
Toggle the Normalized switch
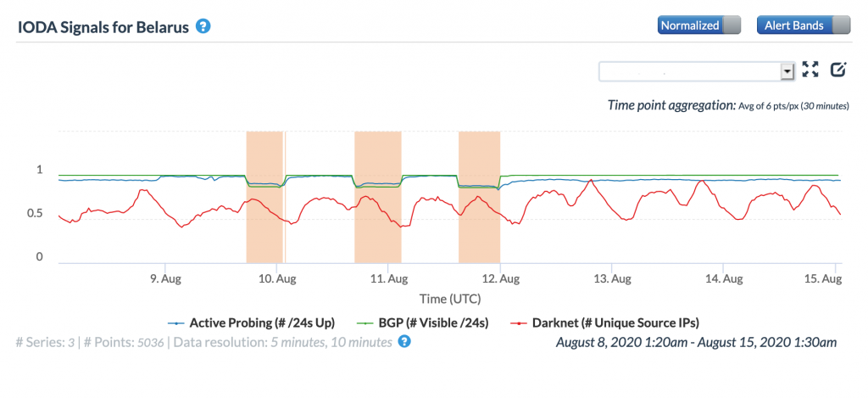(x=698, y=25)
